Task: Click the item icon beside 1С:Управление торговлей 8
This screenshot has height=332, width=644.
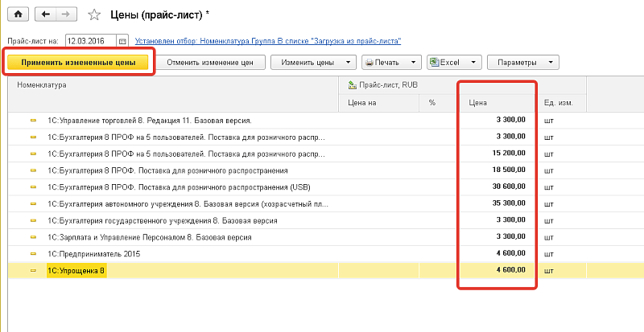Action: tap(33, 121)
